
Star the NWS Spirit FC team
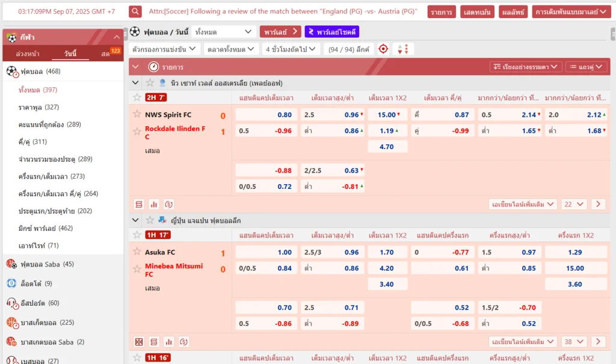pos(137,114)
